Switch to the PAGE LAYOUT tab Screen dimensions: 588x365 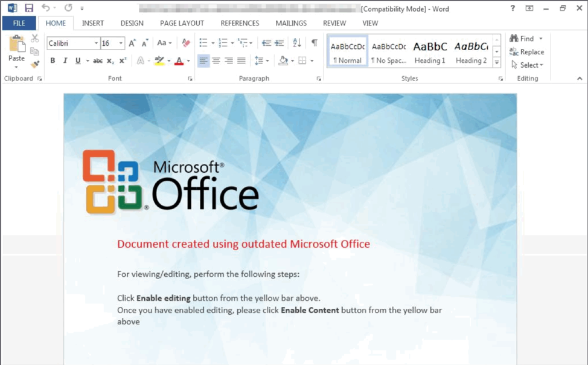click(x=182, y=24)
